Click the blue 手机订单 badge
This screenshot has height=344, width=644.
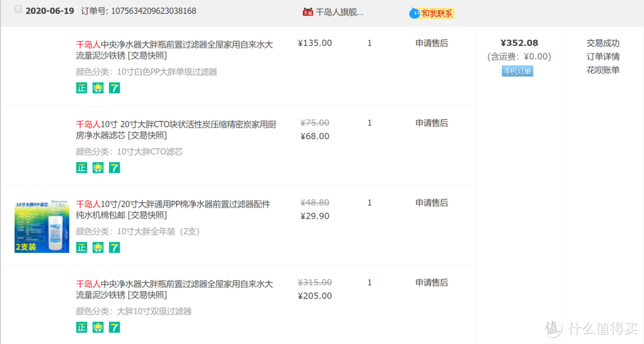pyautogui.click(x=517, y=71)
